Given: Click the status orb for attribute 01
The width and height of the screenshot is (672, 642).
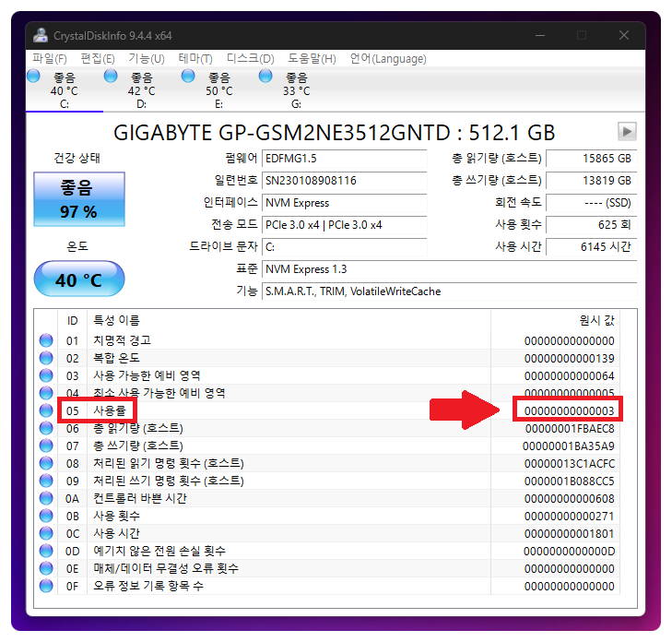Looking at the screenshot, I should click(x=46, y=340).
